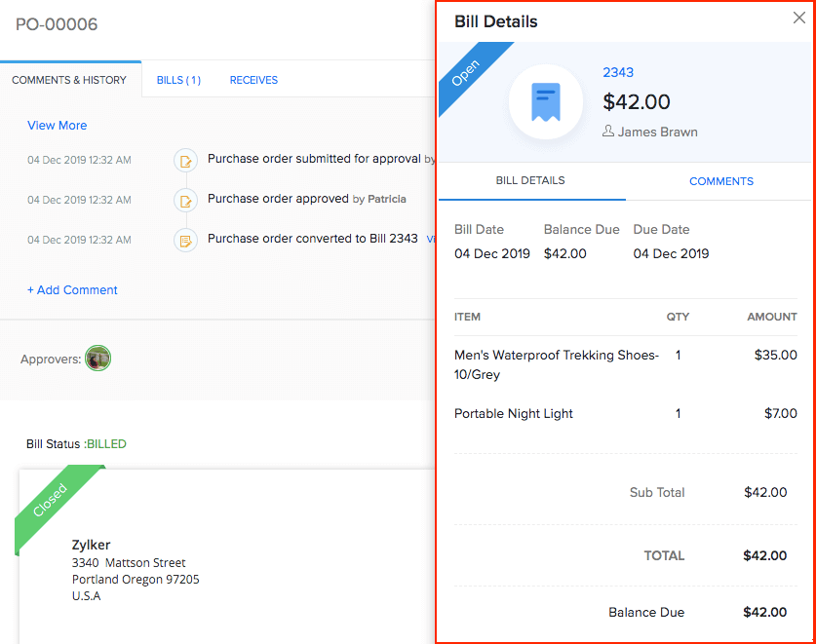The height and width of the screenshot is (644, 816).
Task: Click Patricia in the approval entry
Action: click(x=387, y=200)
